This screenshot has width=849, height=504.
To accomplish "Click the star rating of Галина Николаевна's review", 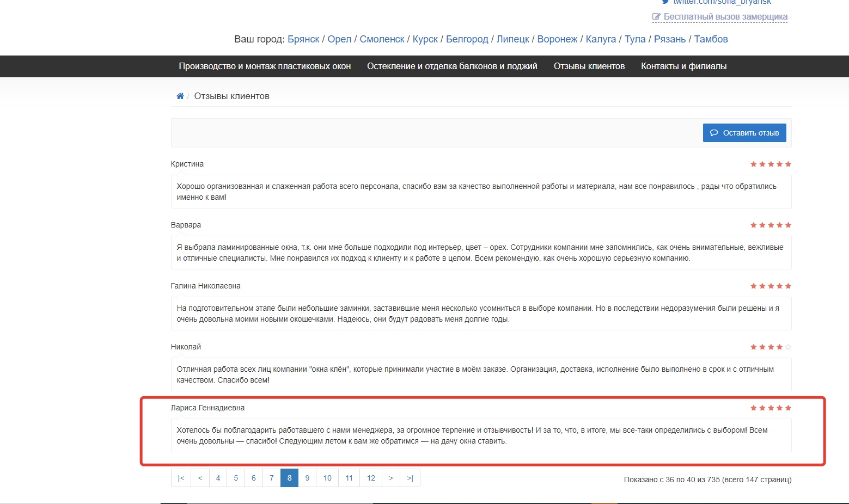I will point(771,286).
